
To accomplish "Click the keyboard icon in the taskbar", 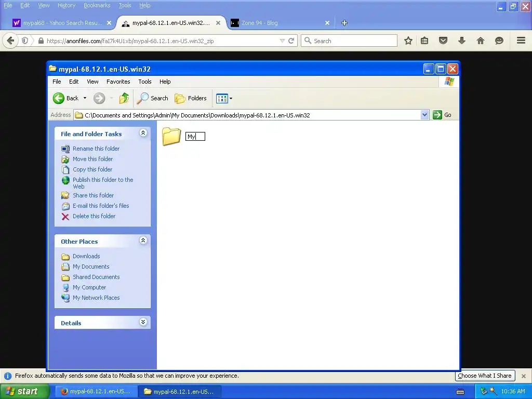I will point(460,392).
